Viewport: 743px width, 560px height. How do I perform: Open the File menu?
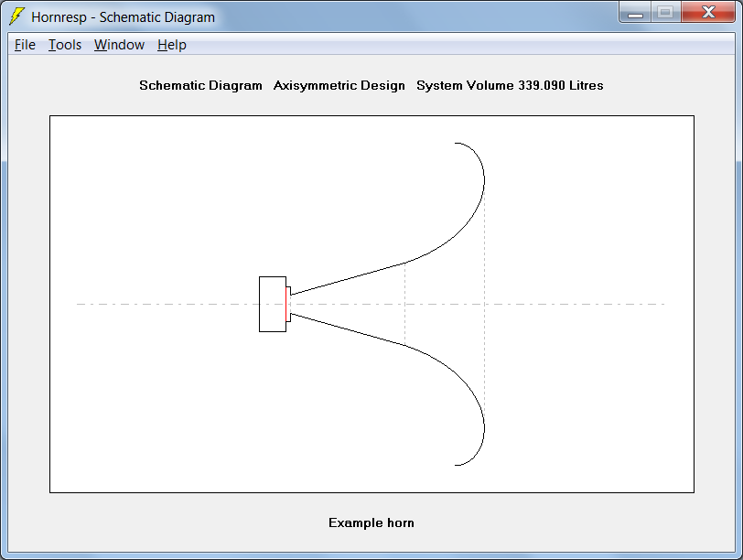[x=25, y=45]
